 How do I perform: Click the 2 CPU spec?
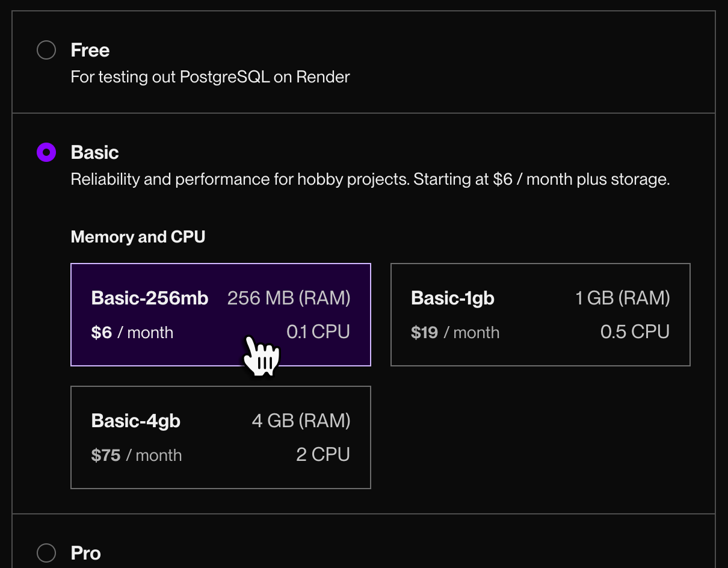(323, 455)
